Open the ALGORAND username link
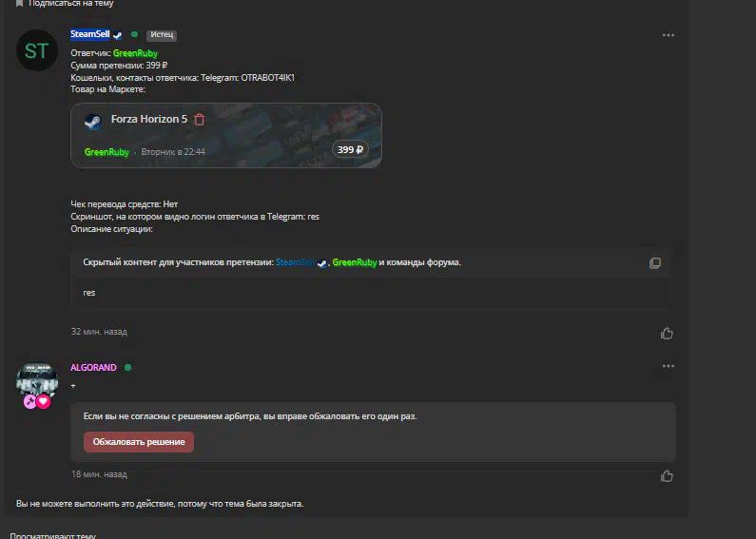The image size is (756, 539). [x=93, y=367]
